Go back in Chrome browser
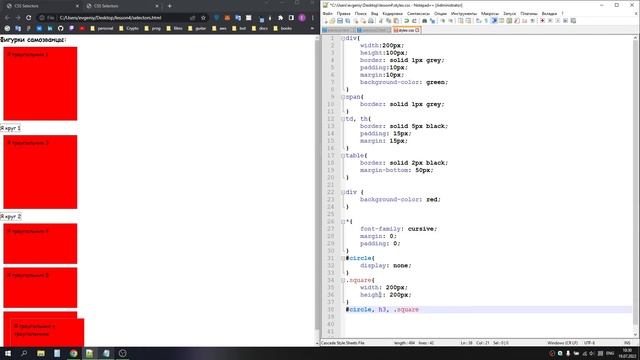 (7, 18)
